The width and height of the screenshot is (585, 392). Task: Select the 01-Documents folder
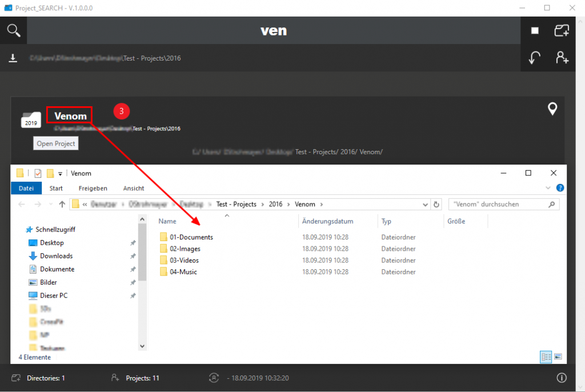coord(191,237)
